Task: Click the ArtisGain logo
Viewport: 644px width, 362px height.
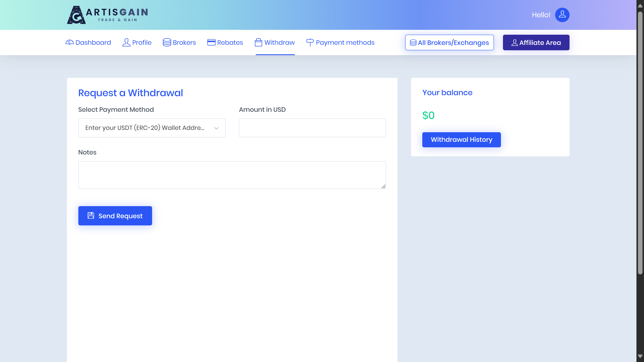Action: coord(108,15)
